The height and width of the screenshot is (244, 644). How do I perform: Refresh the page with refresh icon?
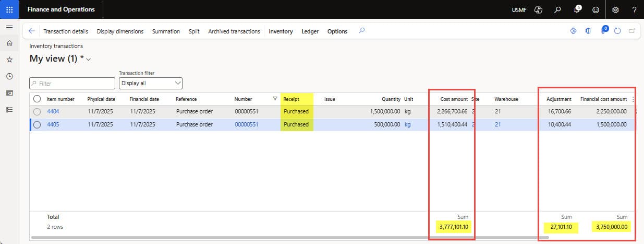pyautogui.click(x=617, y=31)
